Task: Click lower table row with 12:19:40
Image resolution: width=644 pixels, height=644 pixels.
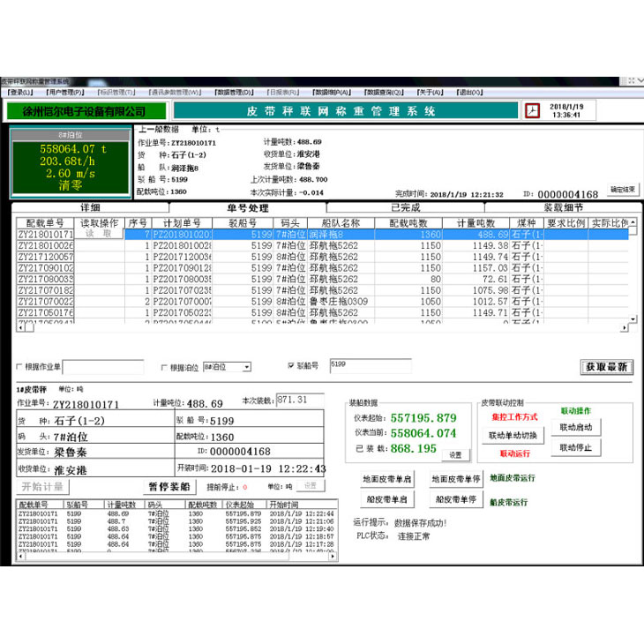Action: pyautogui.click(x=176, y=529)
